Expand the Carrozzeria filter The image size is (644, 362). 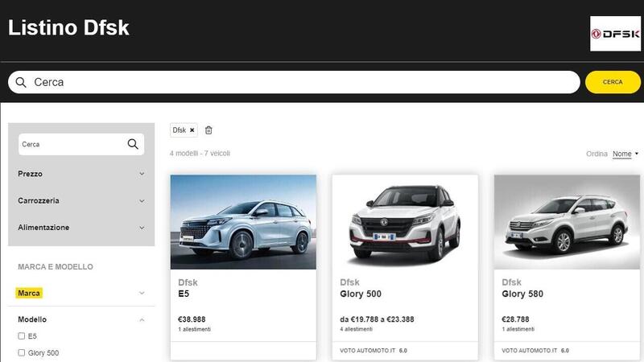click(x=81, y=200)
